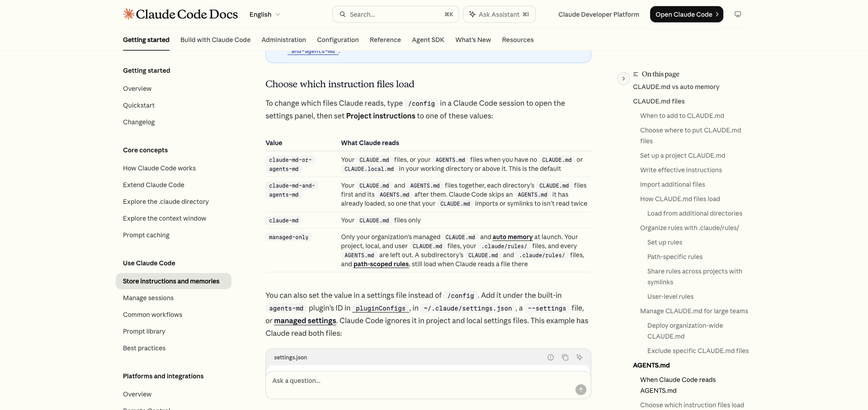
Task: Navigate to Best practices
Action: point(144,348)
